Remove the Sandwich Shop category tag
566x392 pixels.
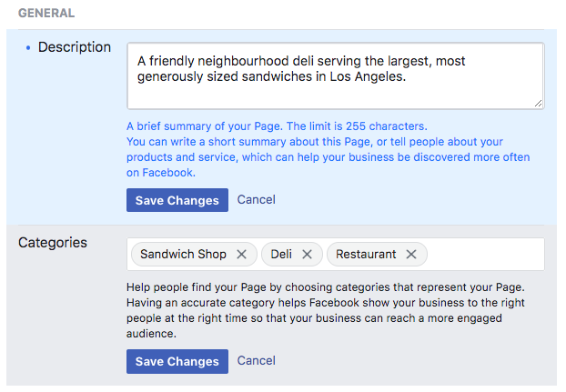click(x=241, y=255)
